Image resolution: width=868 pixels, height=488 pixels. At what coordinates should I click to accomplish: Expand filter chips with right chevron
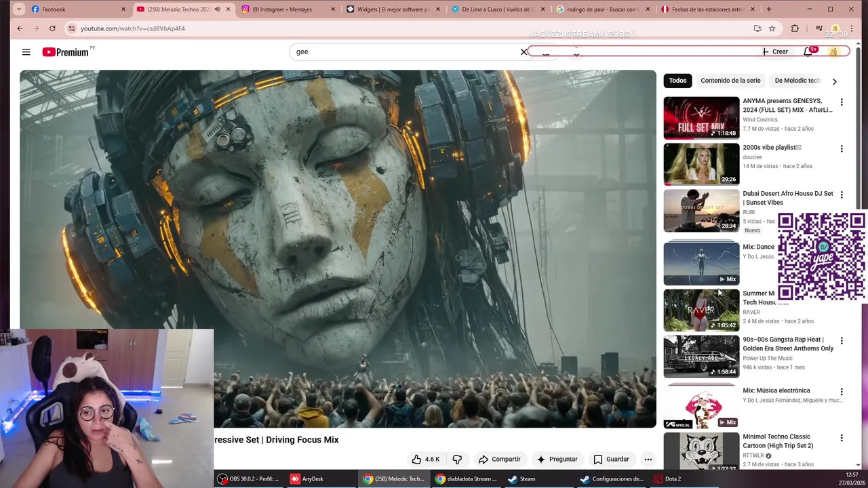[834, 81]
